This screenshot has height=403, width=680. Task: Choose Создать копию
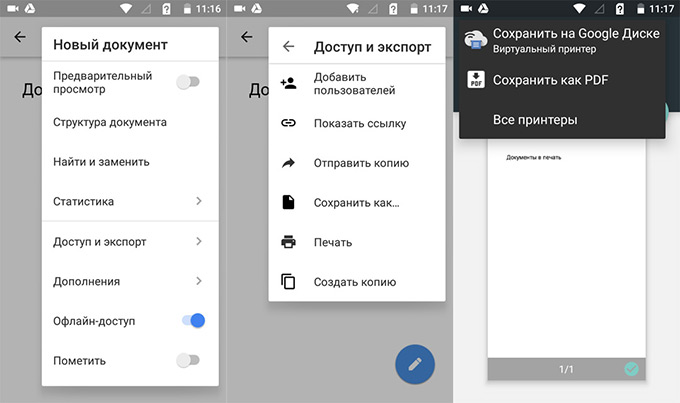[357, 282]
